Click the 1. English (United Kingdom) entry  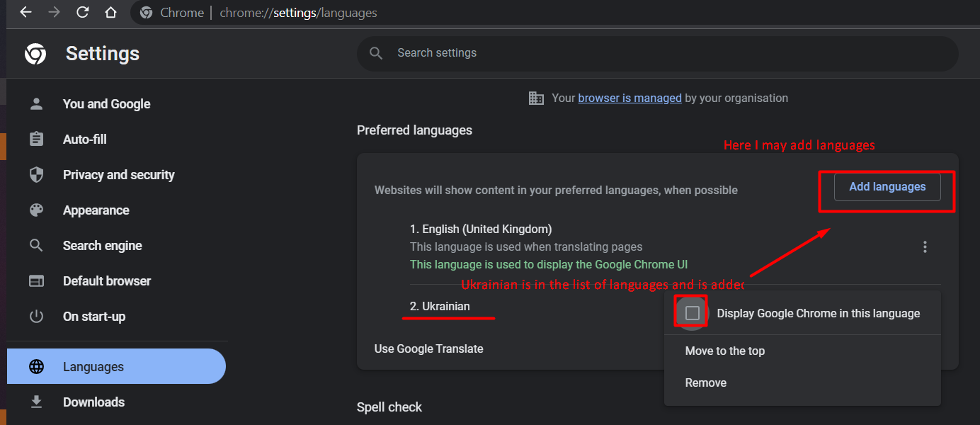pyautogui.click(x=481, y=229)
